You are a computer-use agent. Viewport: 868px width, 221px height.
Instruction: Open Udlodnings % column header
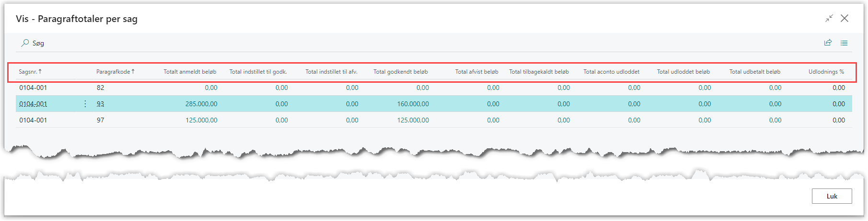826,72
